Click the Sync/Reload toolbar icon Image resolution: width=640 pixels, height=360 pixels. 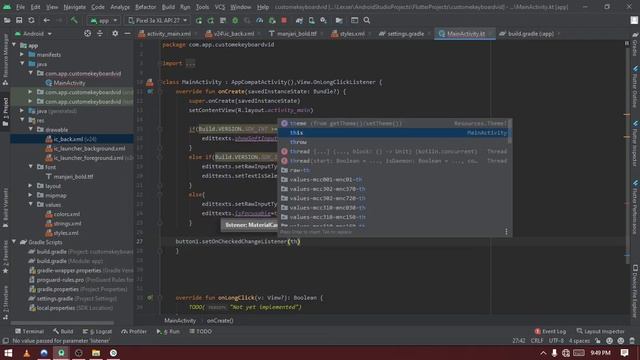pyautogui.click(x=31, y=20)
